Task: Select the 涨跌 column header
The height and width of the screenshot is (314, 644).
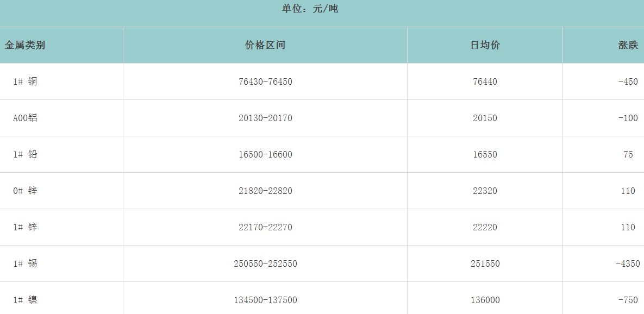Action: [x=628, y=45]
